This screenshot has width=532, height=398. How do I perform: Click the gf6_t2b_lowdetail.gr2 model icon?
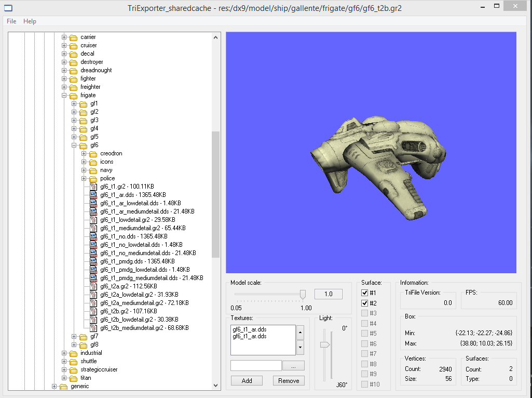tap(93, 320)
